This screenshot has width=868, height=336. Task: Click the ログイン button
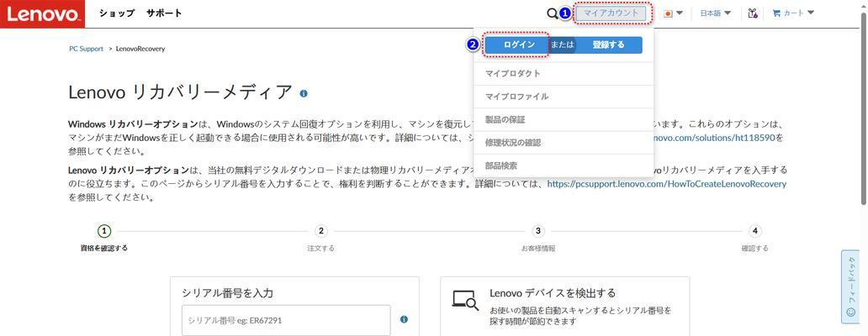tap(519, 45)
